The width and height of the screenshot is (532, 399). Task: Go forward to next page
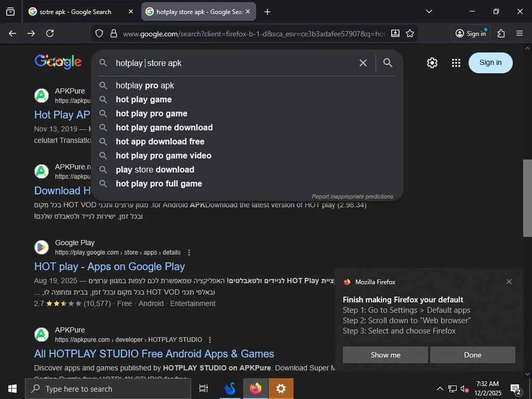[x=31, y=33]
